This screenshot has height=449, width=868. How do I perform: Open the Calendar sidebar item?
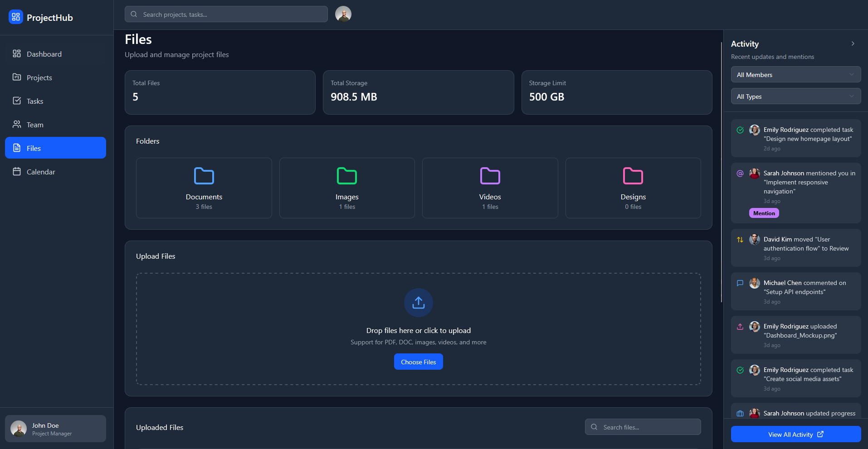(x=41, y=172)
